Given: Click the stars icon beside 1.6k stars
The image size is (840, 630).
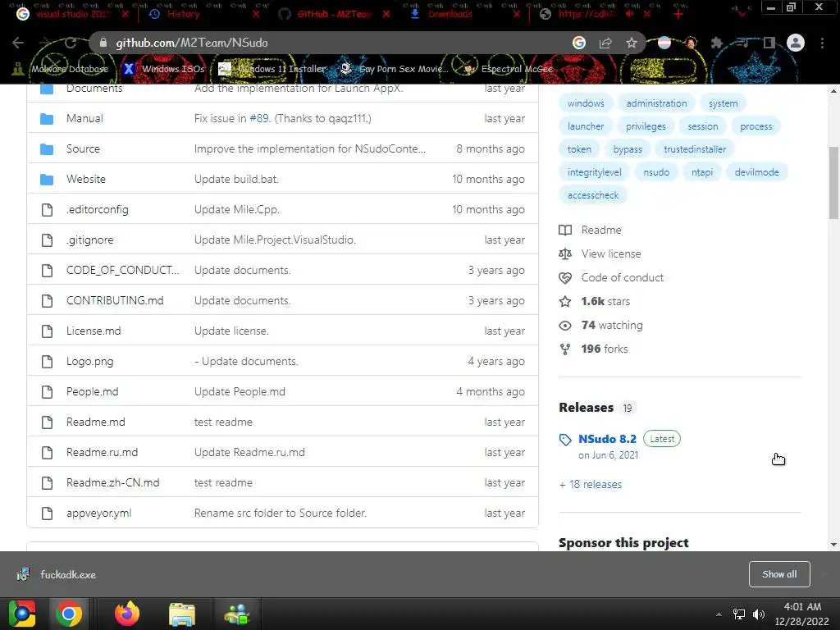Looking at the screenshot, I should (x=565, y=302).
